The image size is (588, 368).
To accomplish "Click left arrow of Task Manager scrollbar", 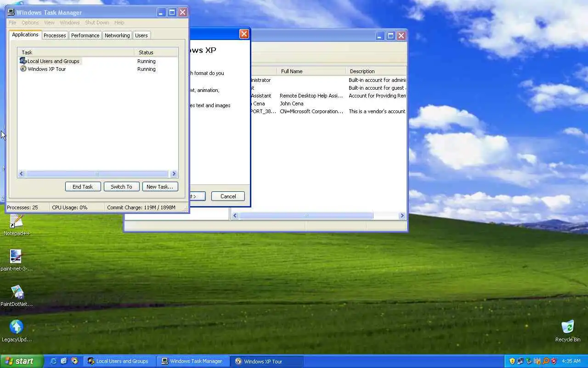I will point(22,174).
